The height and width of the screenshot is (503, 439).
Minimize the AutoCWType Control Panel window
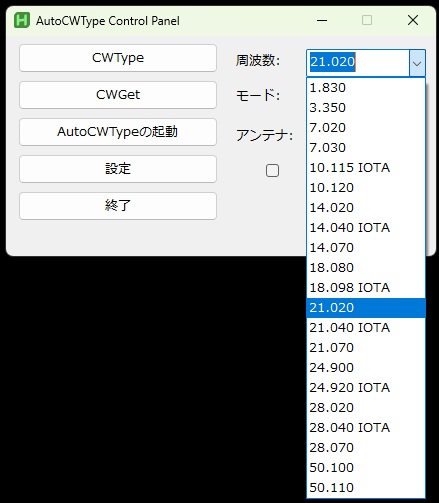322,20
